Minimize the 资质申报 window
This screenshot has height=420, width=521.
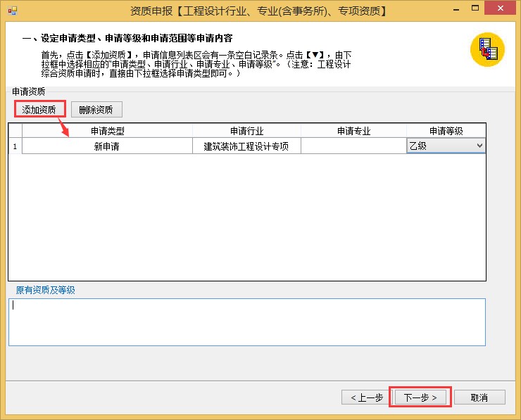pos(446,11)
